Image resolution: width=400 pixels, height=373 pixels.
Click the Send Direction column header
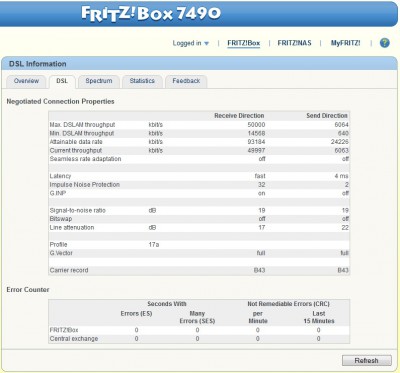(x=327, y=116)
